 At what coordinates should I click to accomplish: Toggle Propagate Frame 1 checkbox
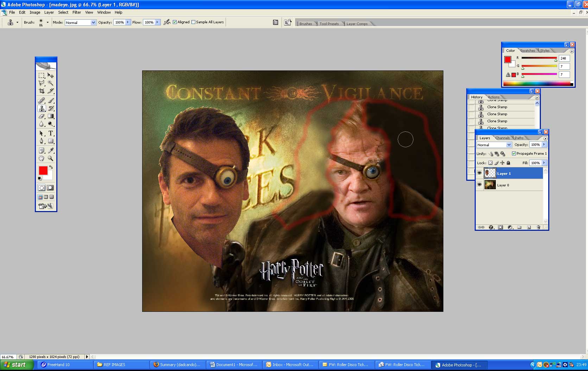tap(514, 153)
